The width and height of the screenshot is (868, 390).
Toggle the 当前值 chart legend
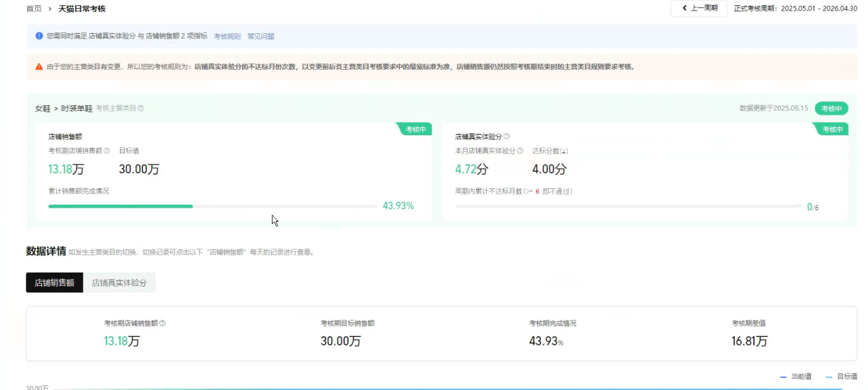[x=796, y=376]
